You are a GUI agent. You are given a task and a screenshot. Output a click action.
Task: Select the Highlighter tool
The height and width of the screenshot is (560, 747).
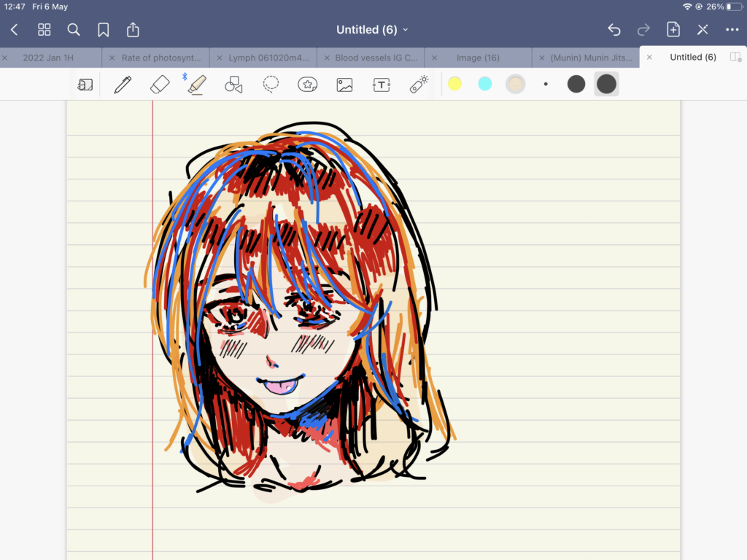(x=196, y=85)
